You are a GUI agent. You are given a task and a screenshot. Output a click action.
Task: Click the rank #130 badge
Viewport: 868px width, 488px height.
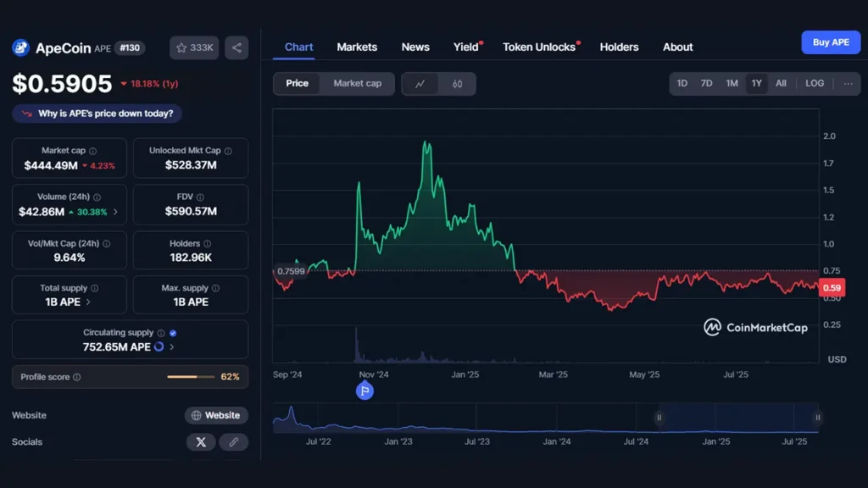[x=130, y=48]
